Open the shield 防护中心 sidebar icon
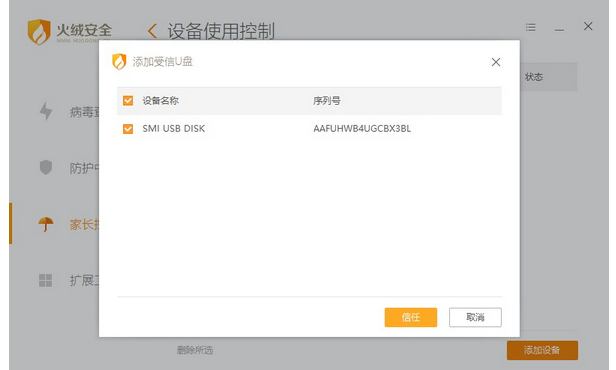The width and height of the screenshot is (616, 370). [x=46, y=167]
